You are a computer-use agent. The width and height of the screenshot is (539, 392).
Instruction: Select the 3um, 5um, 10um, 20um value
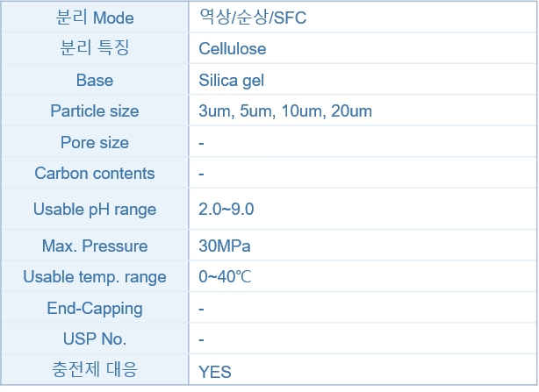(x=285, y=111)
